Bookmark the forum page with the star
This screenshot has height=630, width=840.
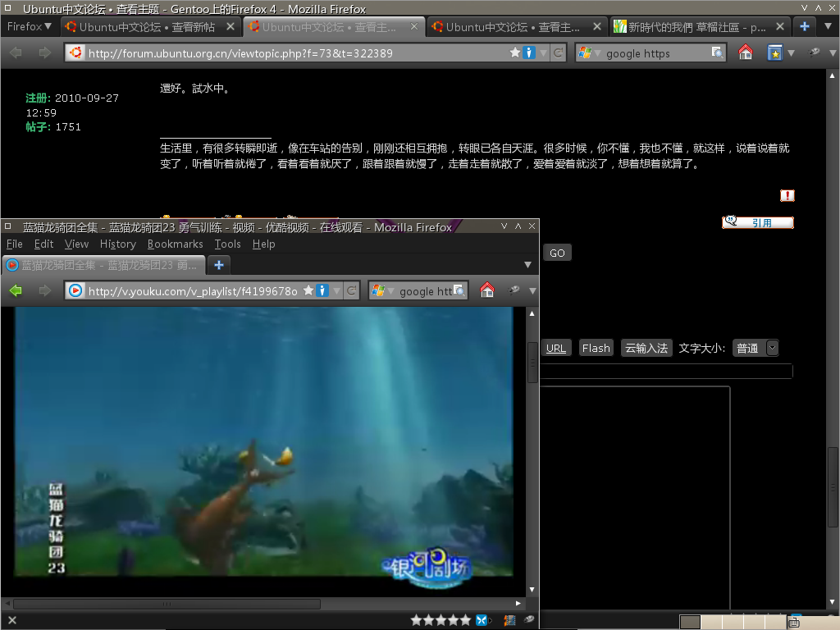click(x=515, y=52)
